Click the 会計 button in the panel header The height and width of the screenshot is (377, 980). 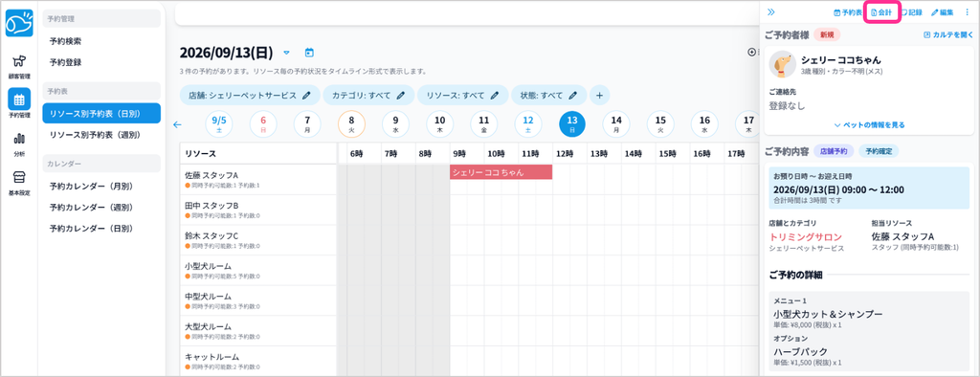(x=881, y=12)
